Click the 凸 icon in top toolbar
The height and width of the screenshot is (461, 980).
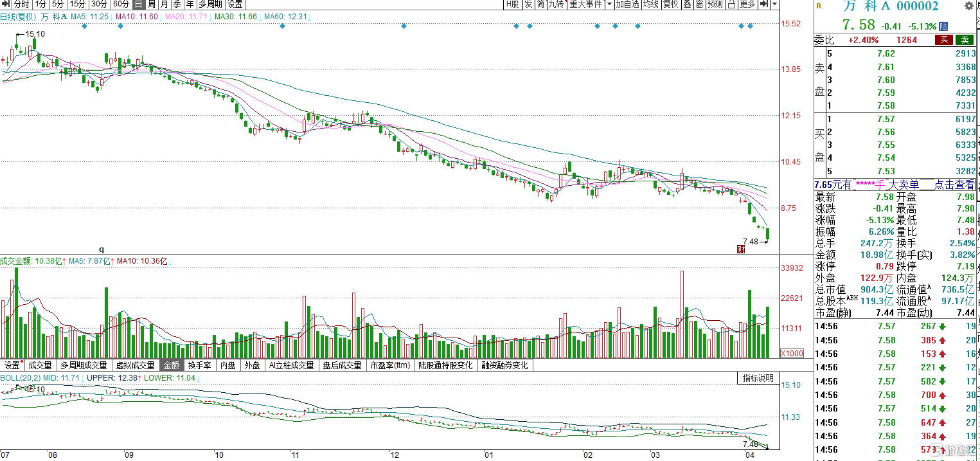(731, 5)
